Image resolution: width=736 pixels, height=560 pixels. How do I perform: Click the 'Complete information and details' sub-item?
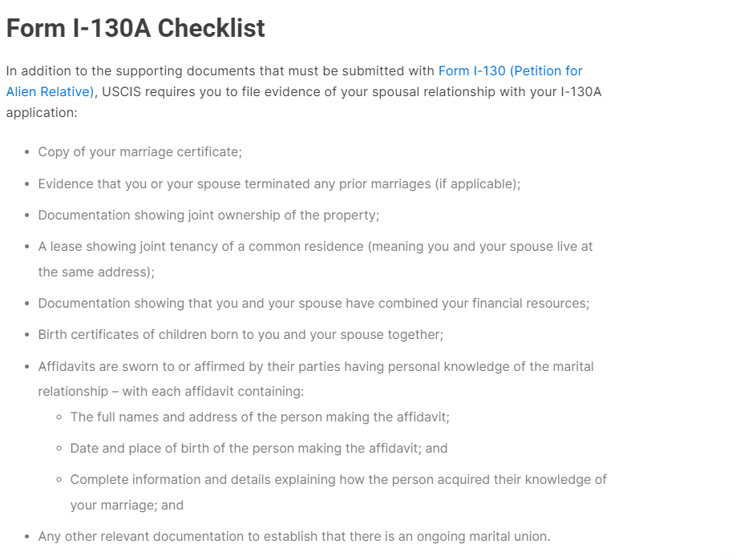click(338, 480)
